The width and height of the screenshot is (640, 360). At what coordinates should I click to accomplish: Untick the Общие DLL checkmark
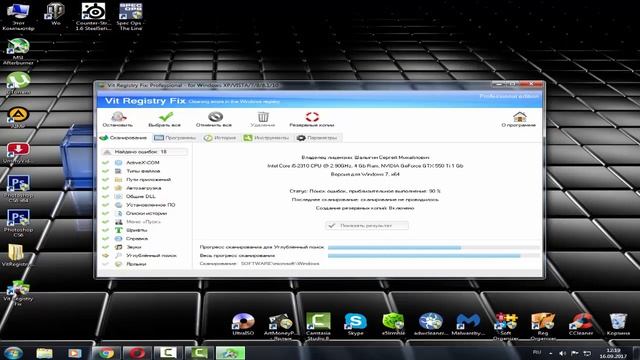click(x=106, y=196)
